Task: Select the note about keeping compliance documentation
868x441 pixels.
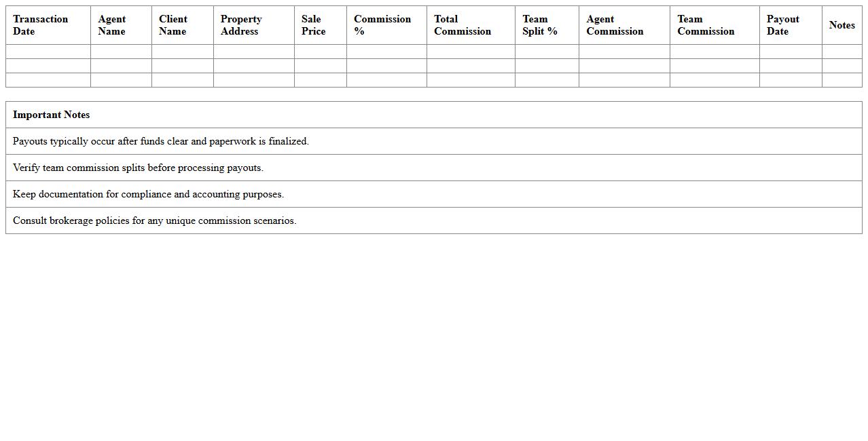Action: (x=148, y=194)
